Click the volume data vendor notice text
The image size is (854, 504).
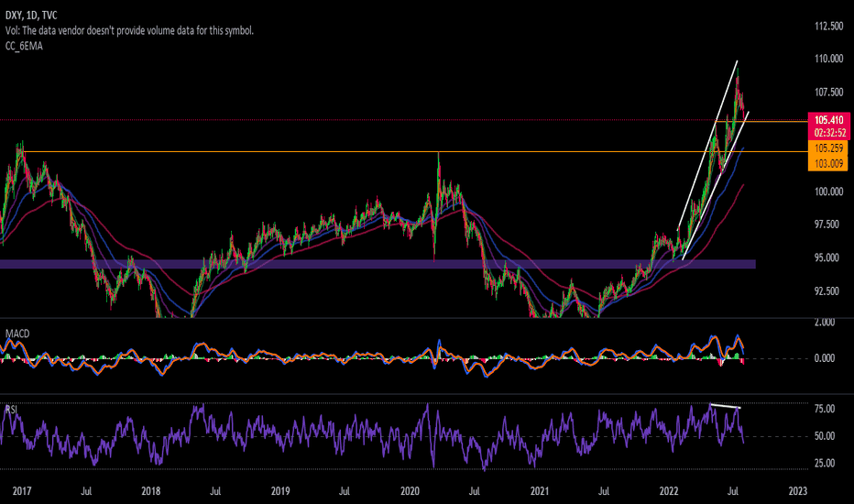pos(129,30)
